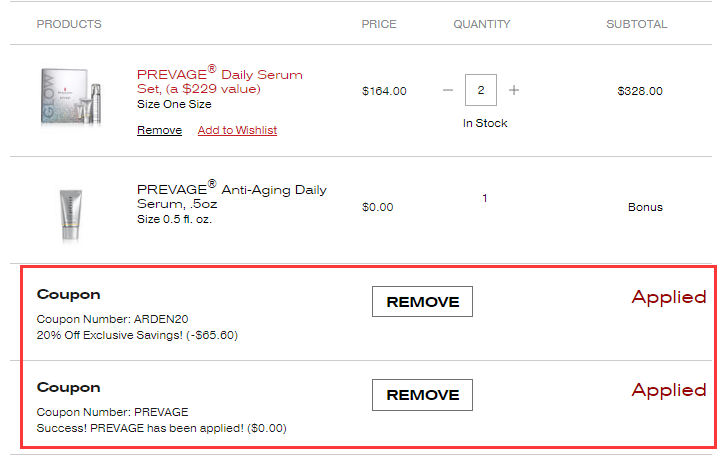Viewport: 725px width, 462px height.
Task: Click the In Stock label
Action: (485, 123)
